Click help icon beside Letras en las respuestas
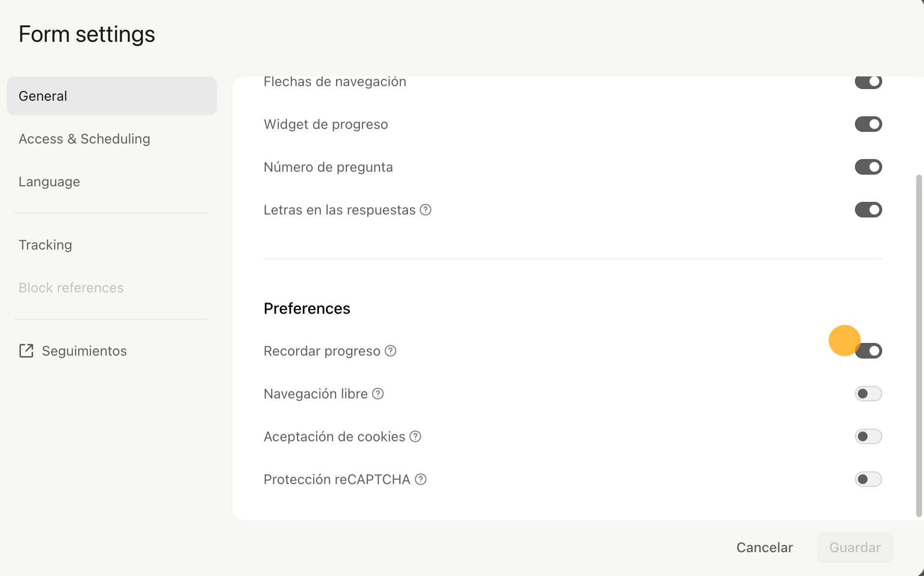The width and height of the screenshot is (924, 576). coord(426,210)
